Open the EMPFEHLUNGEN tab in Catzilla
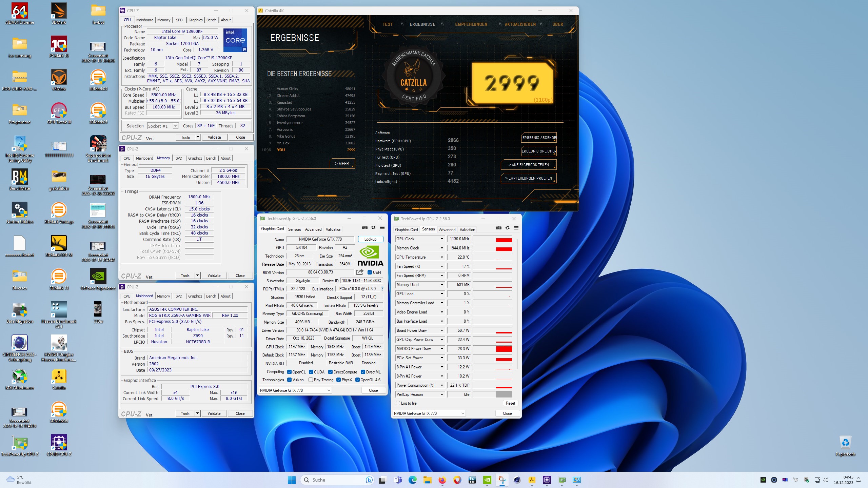Image resolution: width=868 pixels, height=488 pixels. [471, 24]
